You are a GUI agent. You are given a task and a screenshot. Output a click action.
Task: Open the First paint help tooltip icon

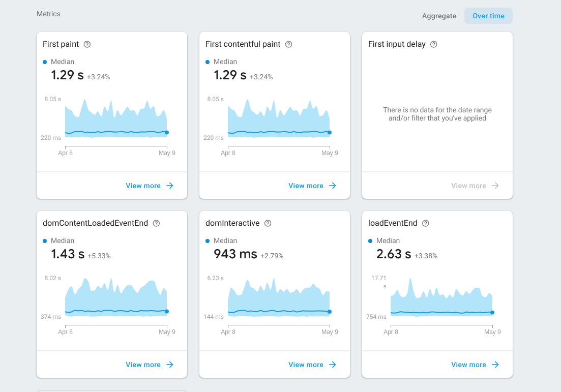(x=87, y=44)
